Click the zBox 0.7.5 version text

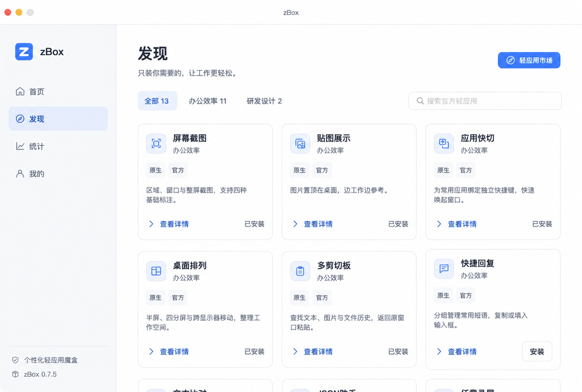point(40,374)
